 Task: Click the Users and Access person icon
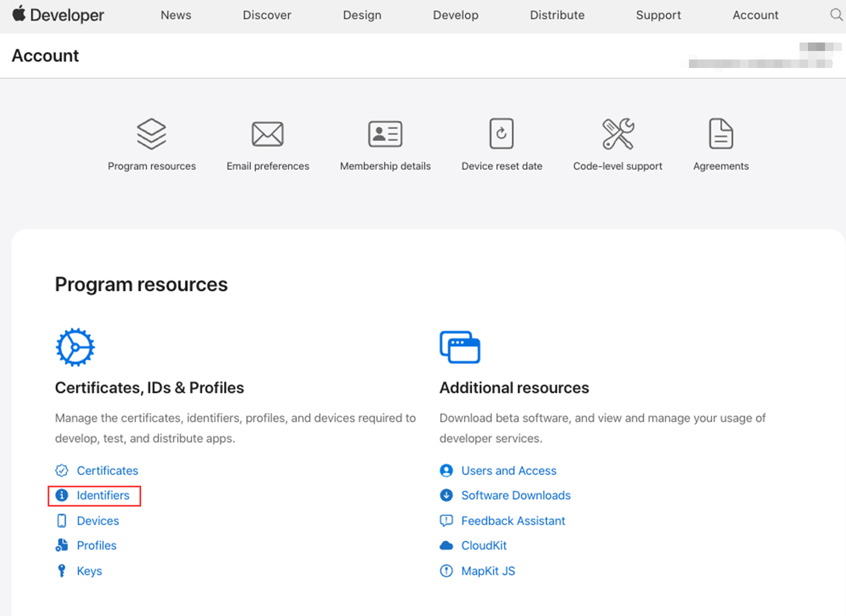[446, 470]
